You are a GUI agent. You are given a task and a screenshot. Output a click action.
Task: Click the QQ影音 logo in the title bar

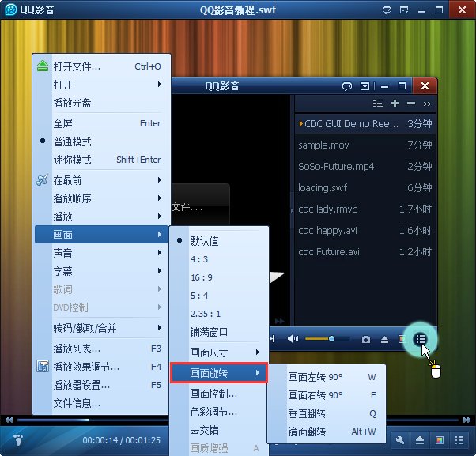coord(11,9)
